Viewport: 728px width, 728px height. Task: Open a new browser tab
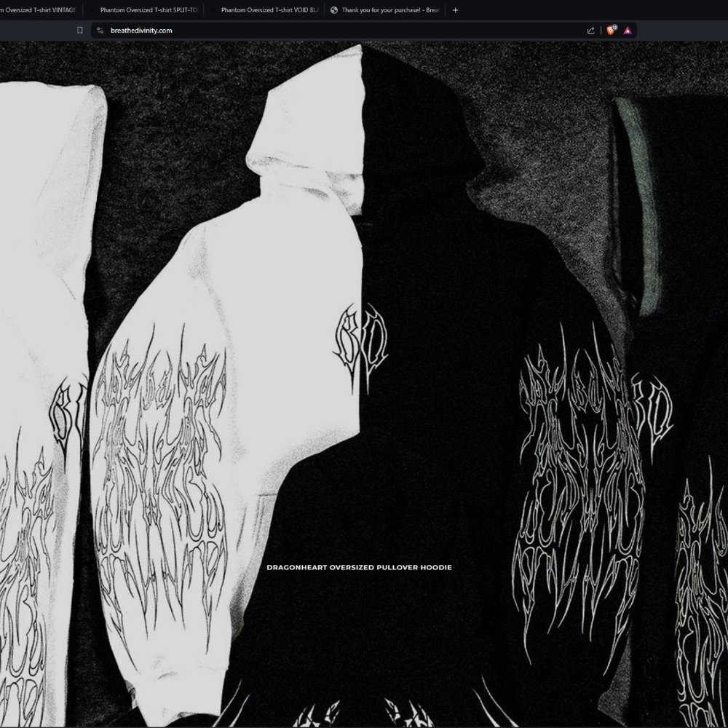[x=455, y=9]
